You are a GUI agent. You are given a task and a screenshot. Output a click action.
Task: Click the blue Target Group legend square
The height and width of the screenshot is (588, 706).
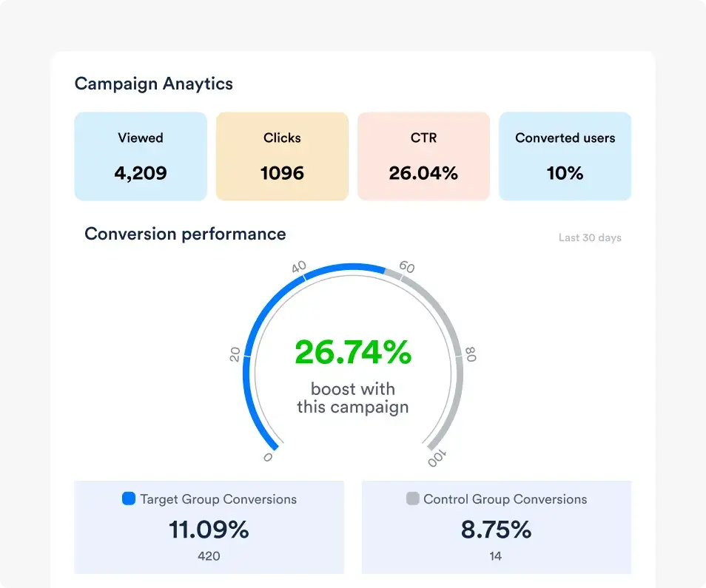[129, 499]
